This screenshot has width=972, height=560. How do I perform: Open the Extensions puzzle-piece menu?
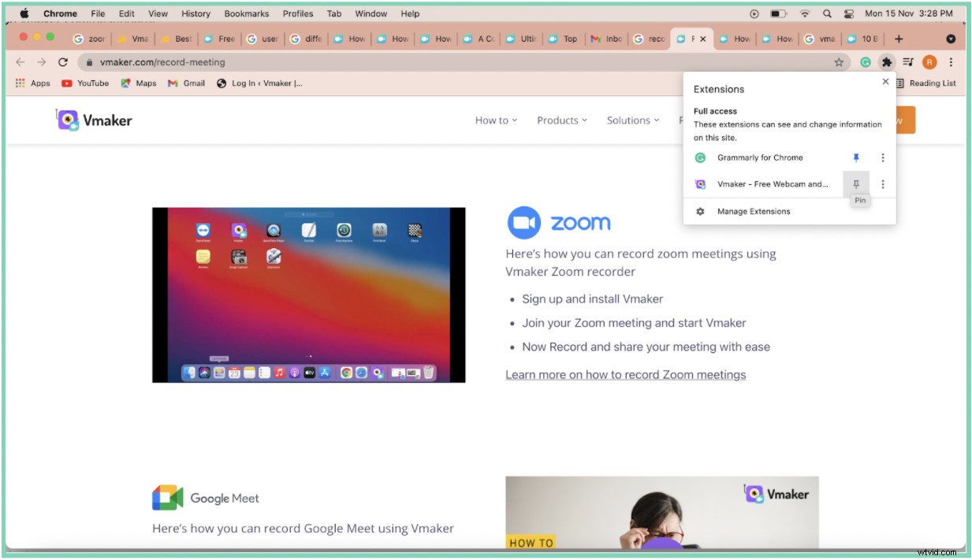887,61
